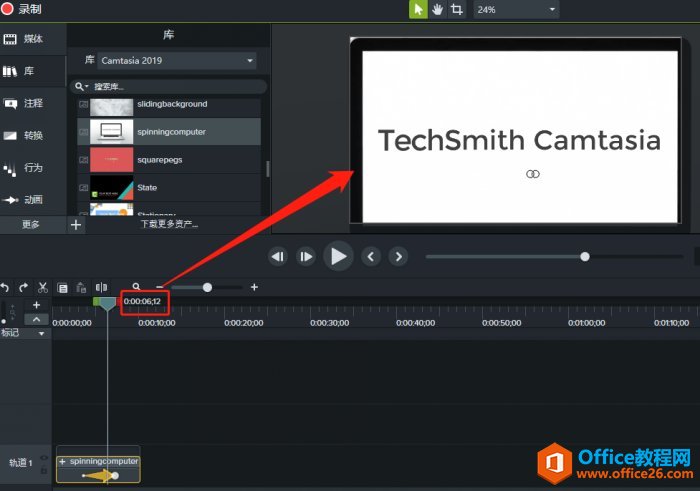Select the arrow Edit mode tool

pyautogui.click(x=418, y=9)
